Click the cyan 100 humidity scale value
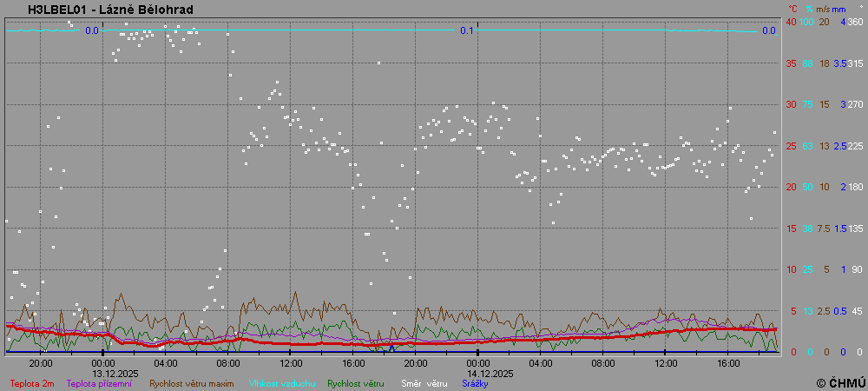 point(807,22)
